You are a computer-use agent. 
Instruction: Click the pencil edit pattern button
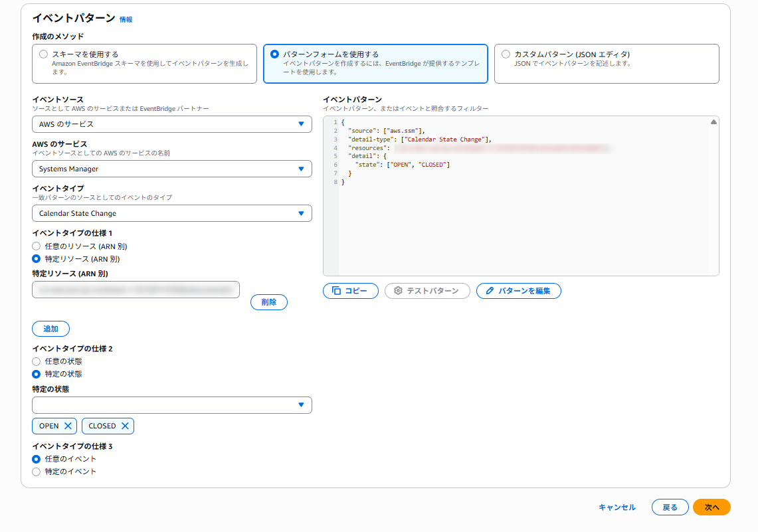click(518, 291)
